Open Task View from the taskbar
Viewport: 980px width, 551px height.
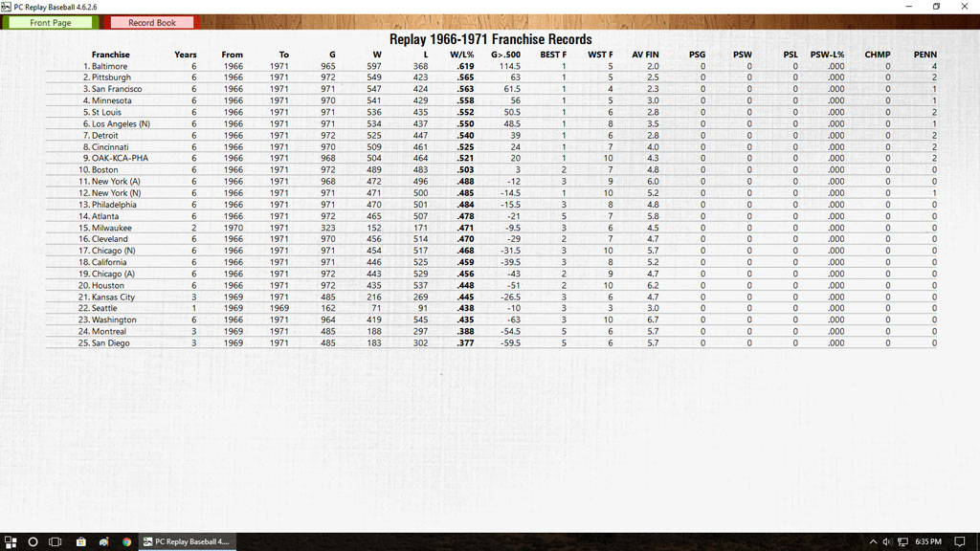point(56,541)
